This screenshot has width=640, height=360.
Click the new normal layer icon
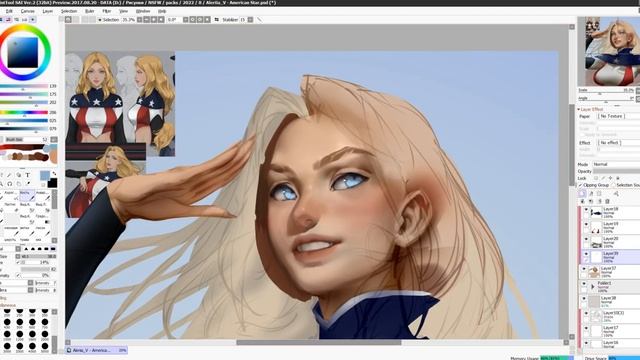pos(582,194)
